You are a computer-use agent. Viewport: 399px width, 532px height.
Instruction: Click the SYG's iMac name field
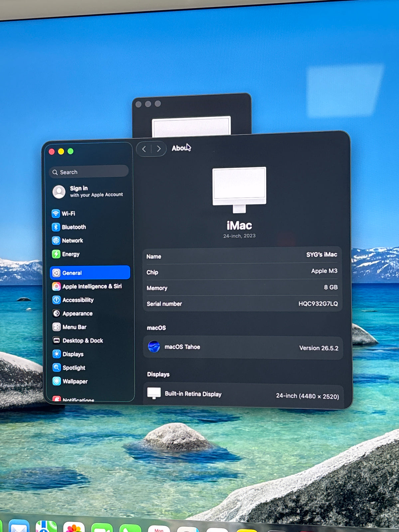242,255
